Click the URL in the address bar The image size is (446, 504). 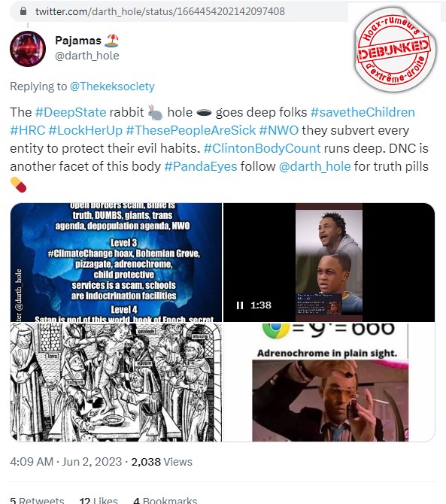point(160,11)
